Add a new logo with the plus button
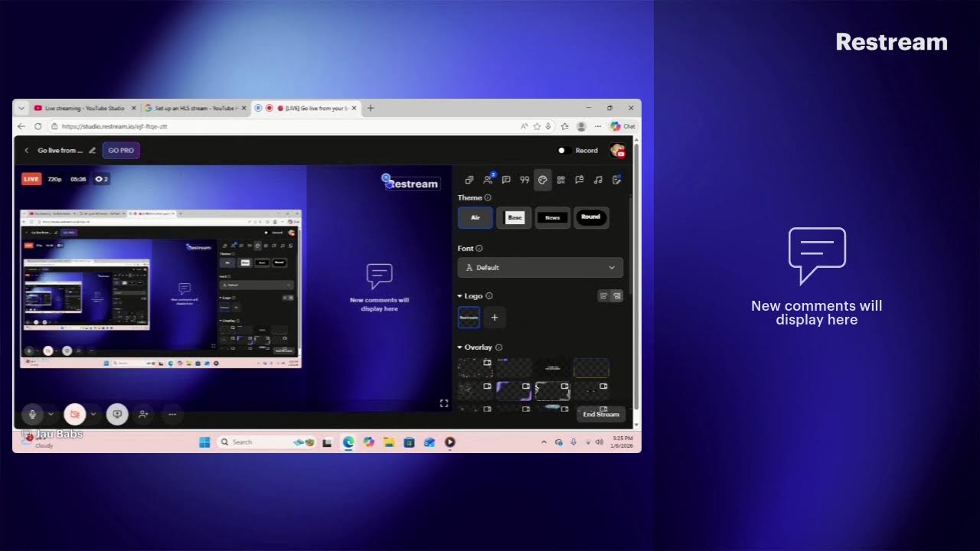Screen dimensions: 980x551 coord(495,318)
